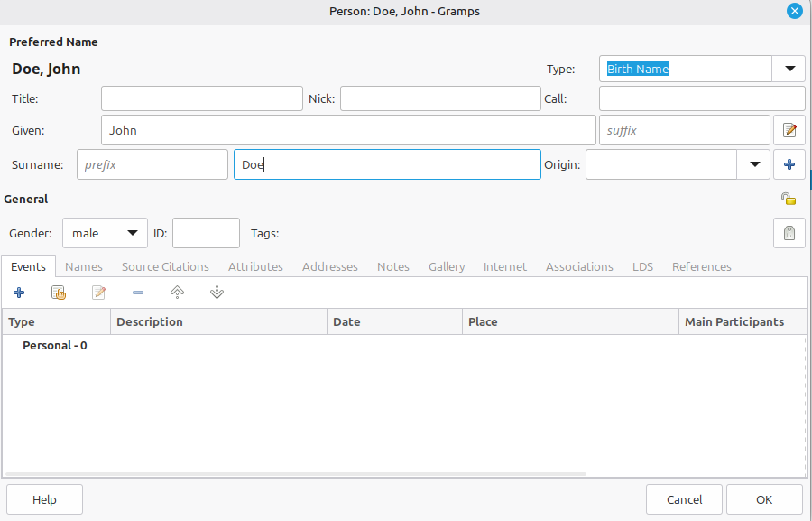Viewport: 812px width, 521px height.
Task: Click into the Nick name field
Action: (x=439, y=98)
